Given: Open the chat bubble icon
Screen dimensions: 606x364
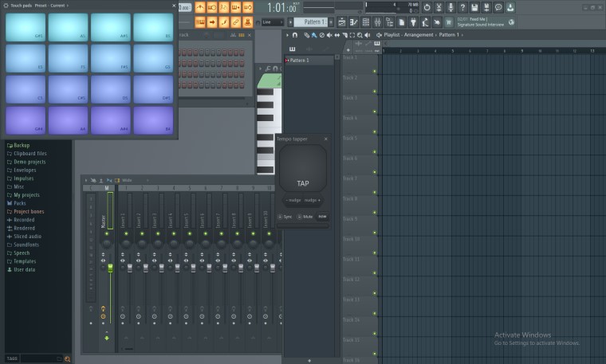Looking at the screenshot, I should click(498, 7).
